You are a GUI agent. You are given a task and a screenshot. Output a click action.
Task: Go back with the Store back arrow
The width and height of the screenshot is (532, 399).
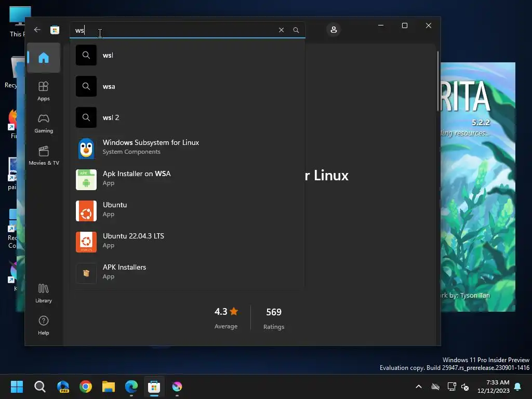(37, 30)
